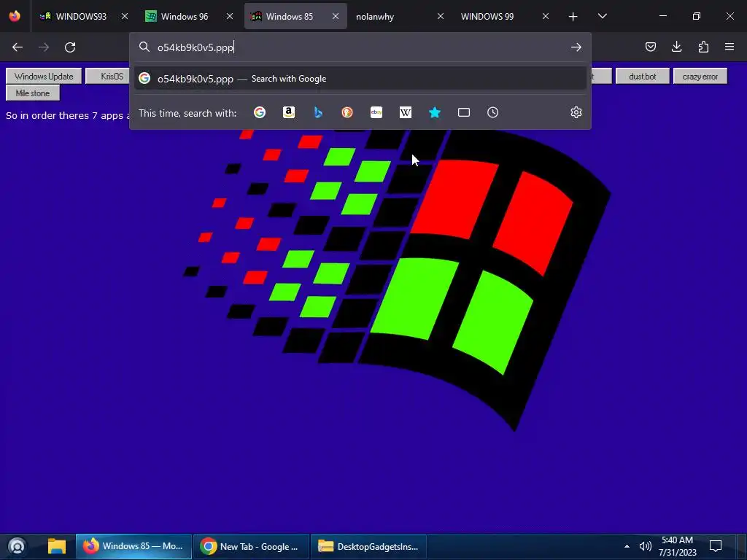Open the volume speaker icon

(646, 546)
